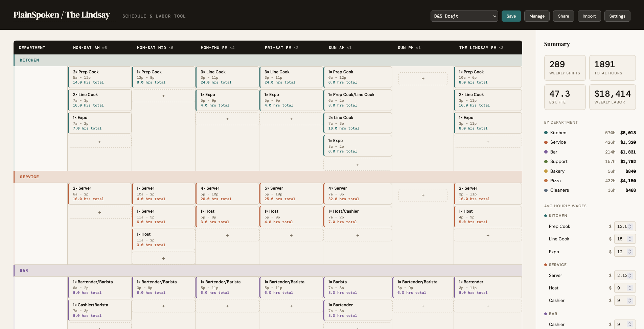The image size is (644, 329).
Task: Add shift below Service Mon-Sat AM Server
Action: 99,213
